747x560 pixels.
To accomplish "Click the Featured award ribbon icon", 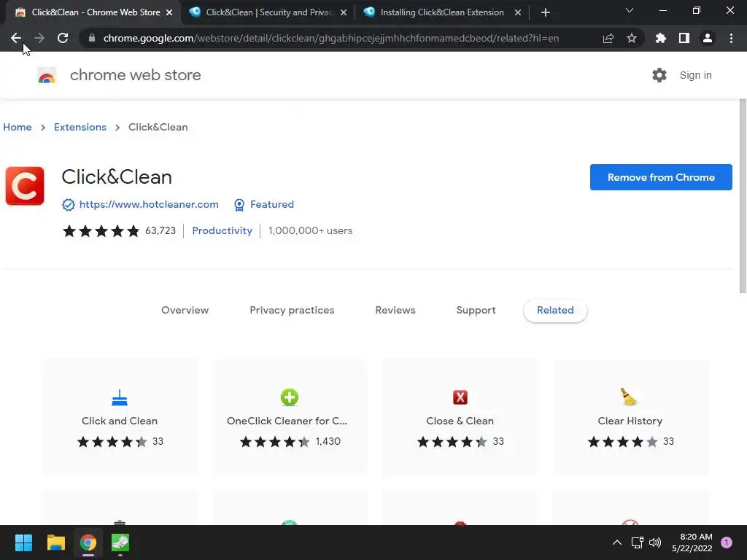I will tap(239, 205).
